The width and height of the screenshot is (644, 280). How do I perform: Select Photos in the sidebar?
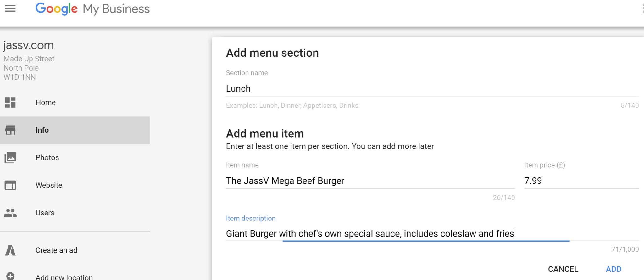click(47, 157)
